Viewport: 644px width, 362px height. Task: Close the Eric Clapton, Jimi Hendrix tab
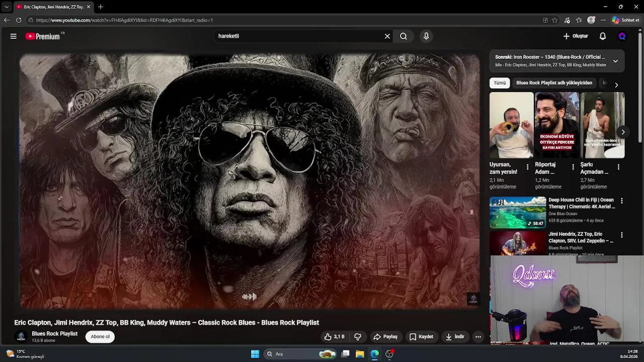coord(89,7)
